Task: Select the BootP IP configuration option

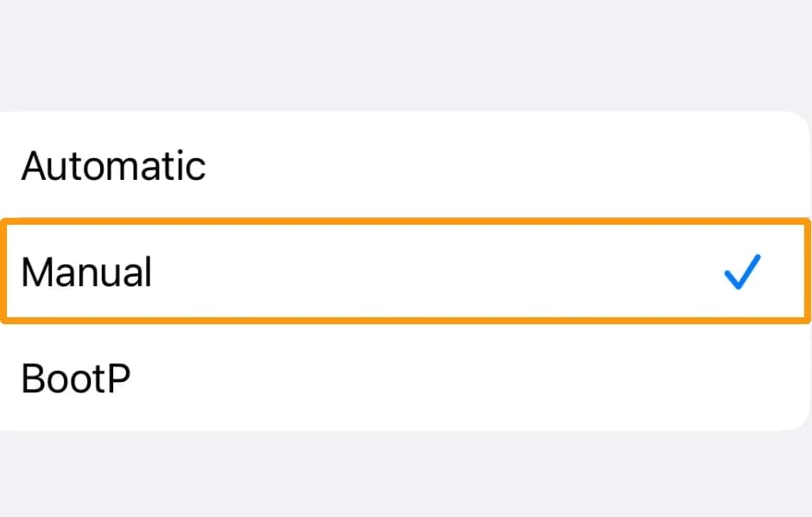Action: click(x=74, y=378)
